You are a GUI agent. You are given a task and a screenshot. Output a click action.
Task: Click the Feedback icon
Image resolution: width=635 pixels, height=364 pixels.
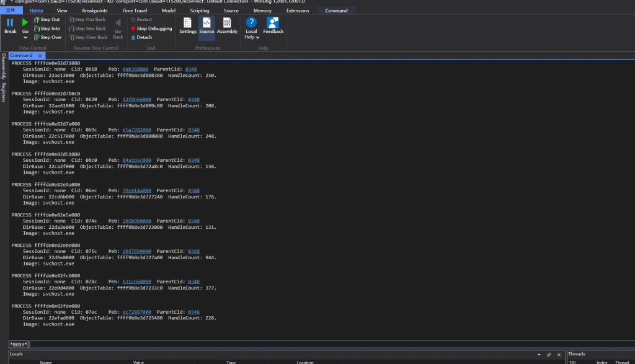pyautogui.click(x=273, y=25)
